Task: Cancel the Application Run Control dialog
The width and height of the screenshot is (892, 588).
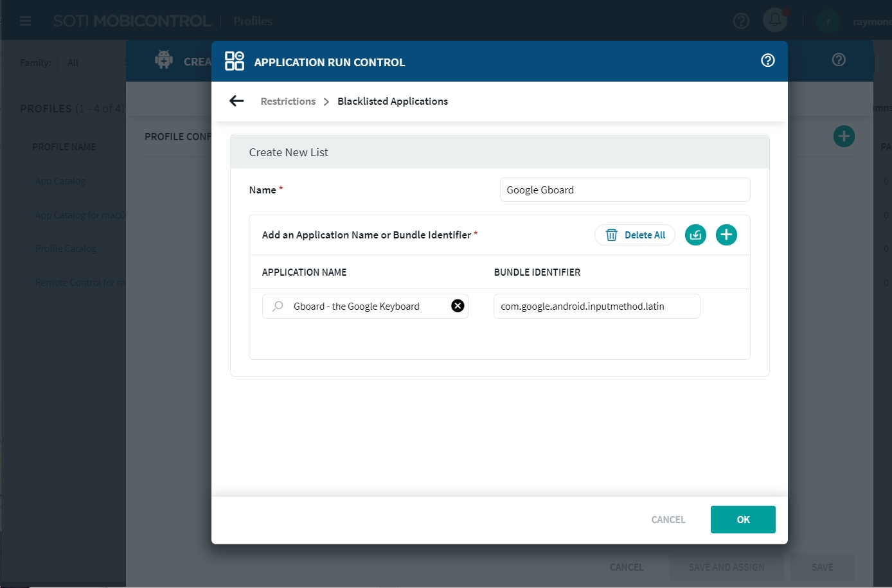Action: 668,519
